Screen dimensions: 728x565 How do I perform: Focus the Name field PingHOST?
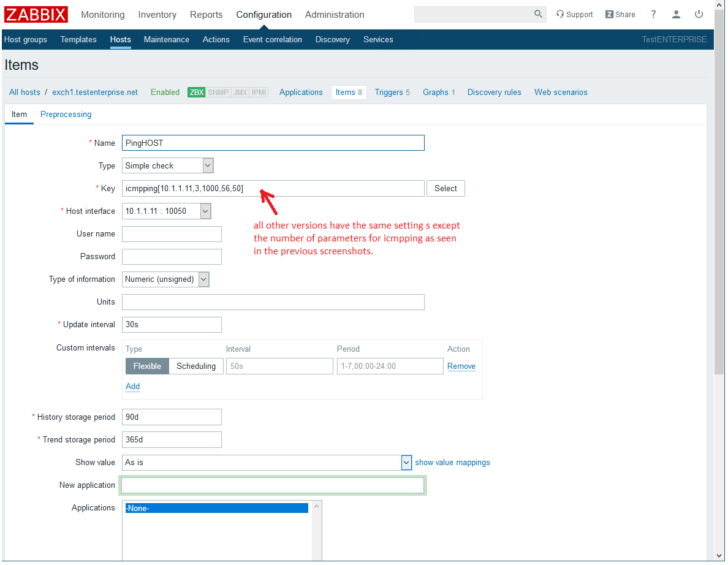(x=273, y=143)
